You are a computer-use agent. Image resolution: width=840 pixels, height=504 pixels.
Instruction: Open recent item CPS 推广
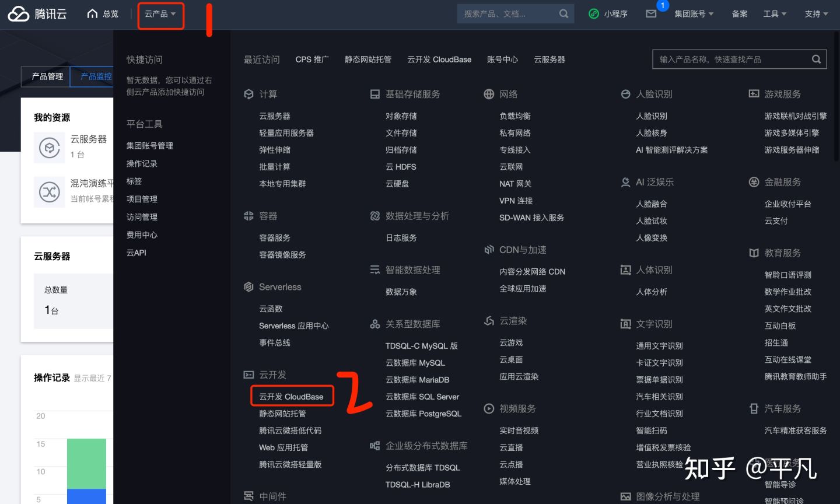pos(312,60)
